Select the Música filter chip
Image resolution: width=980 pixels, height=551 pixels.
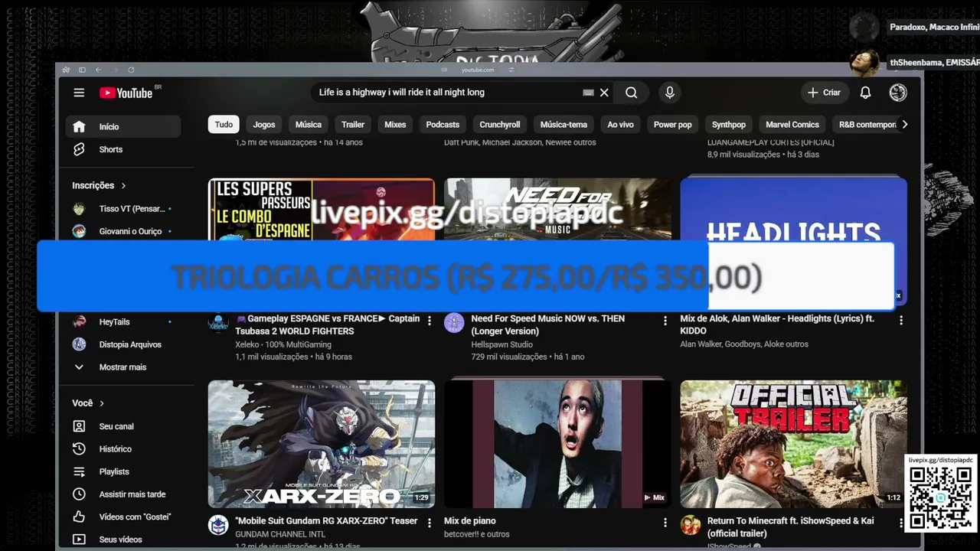pos(309,125)
